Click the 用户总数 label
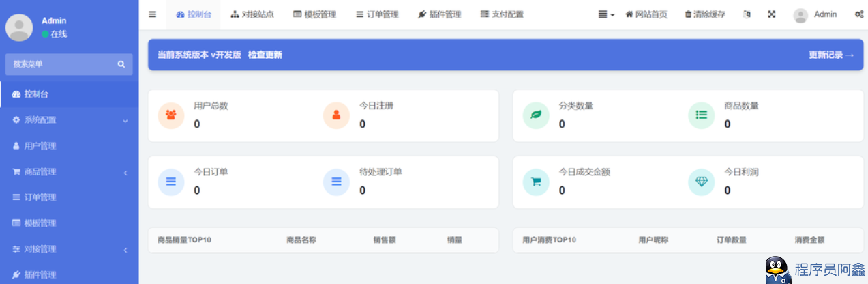This screenshot has height=284, width=868. (211, 106)
